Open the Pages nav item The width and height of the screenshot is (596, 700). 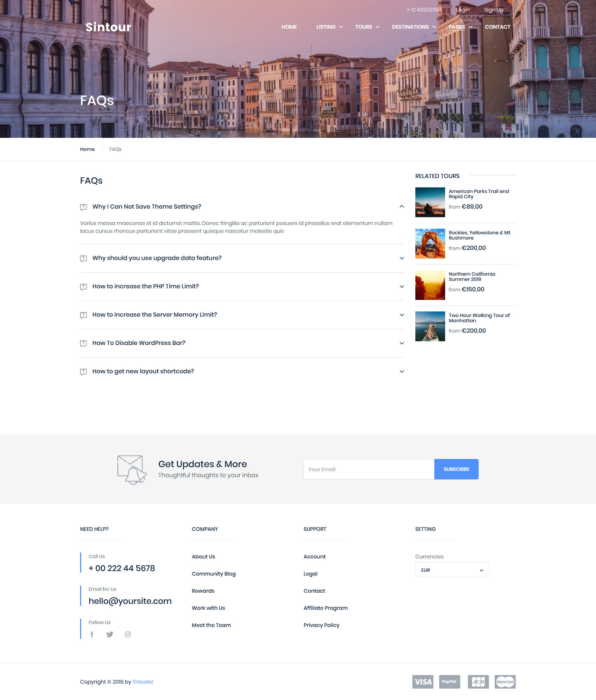(457, 27)
